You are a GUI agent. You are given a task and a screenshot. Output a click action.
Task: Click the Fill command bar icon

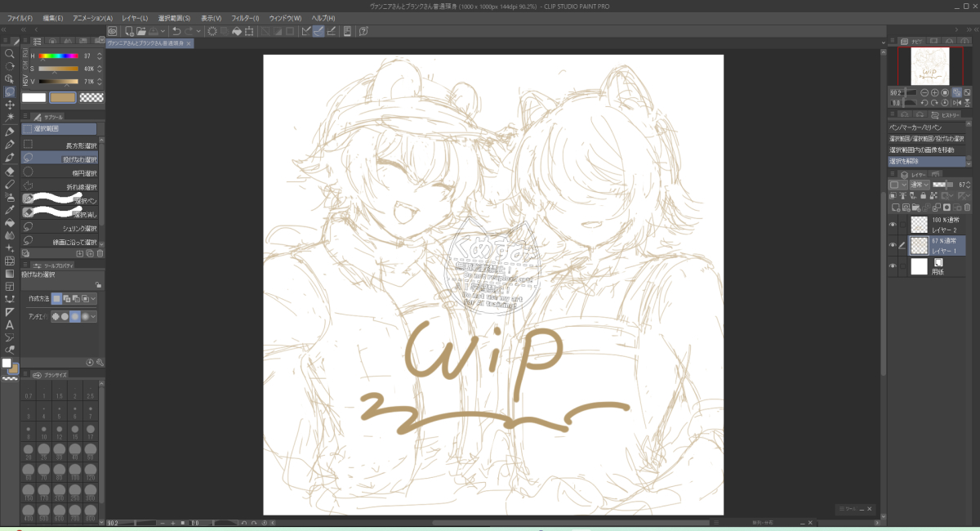[237, 31]
